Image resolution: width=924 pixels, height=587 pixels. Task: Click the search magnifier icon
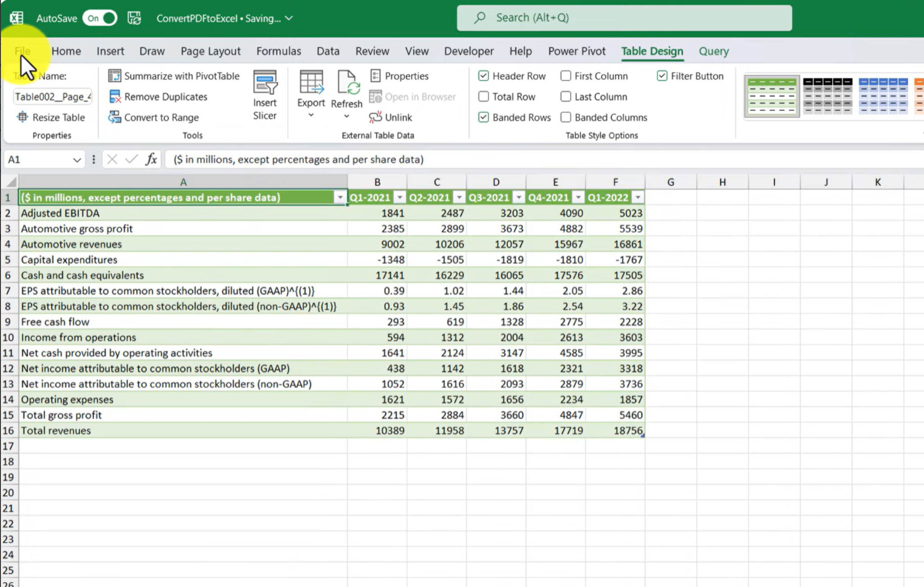click(480, 18)
